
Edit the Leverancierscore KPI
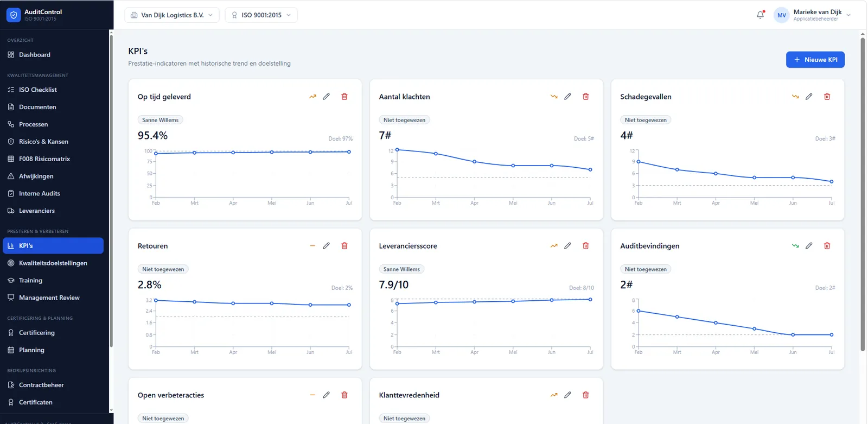[567, 246]
